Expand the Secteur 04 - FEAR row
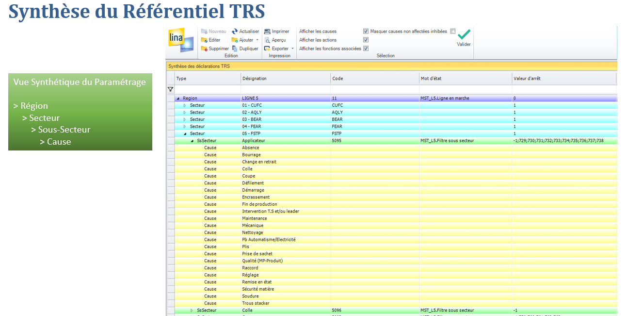The width and height of the screenshot is (644, 316). click(x=185, y=126)
